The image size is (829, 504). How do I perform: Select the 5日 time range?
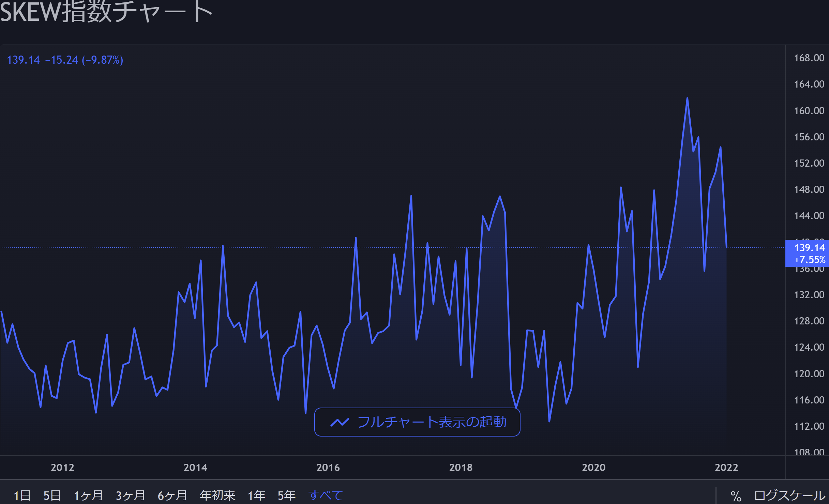tap(52, 495)
